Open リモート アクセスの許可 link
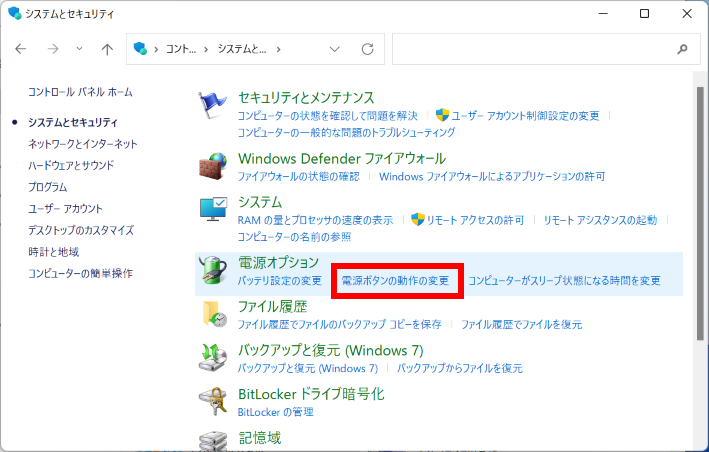The height and width of the screenshot is (452, 709). [474, 220]
